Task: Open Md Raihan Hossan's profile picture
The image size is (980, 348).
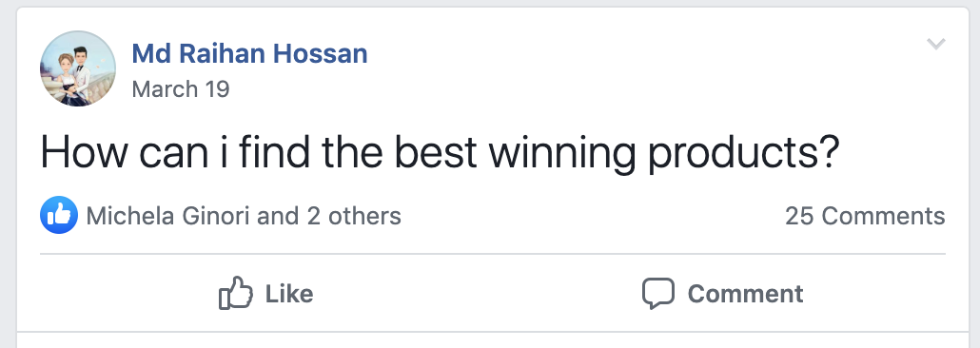Action: (x=77, y=68)
